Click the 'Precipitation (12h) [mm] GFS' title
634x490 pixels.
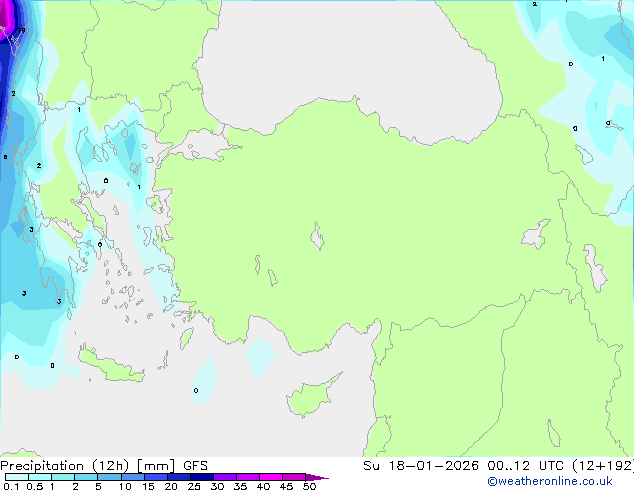pyautogui.click(x=104, y=466)
